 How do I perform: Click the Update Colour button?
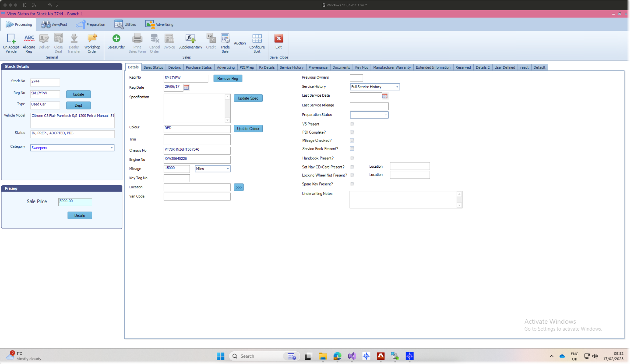[248, 129]
